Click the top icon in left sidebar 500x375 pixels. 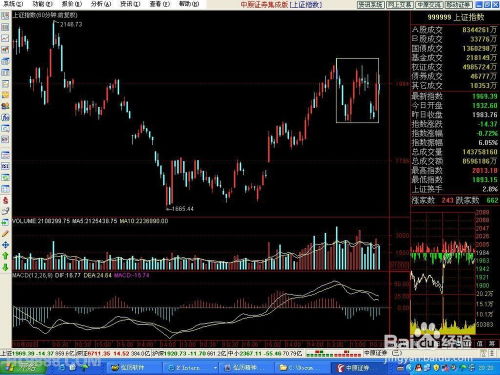[5, 16]
